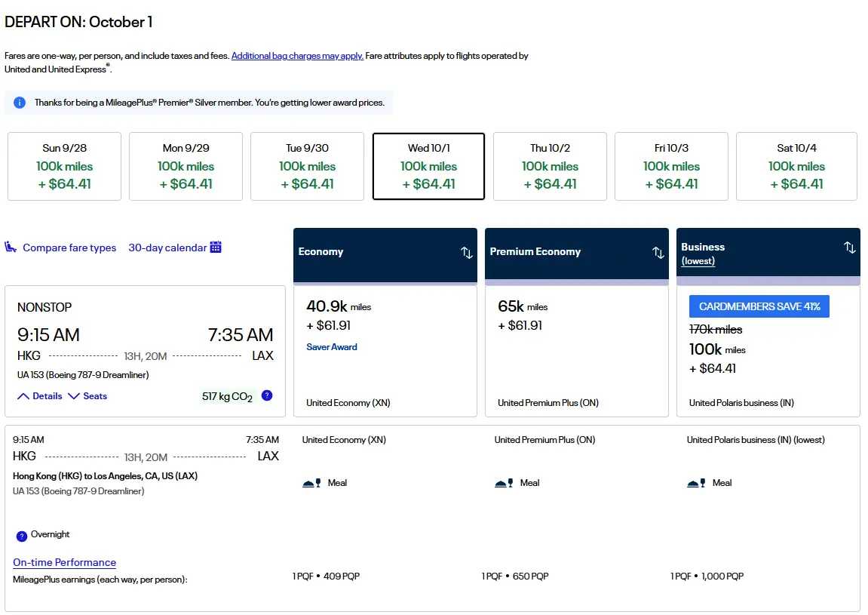The width and height of the screenshot is (868, 615).
Task: Select Wed 10/1 date card
Action: (428, 166)
